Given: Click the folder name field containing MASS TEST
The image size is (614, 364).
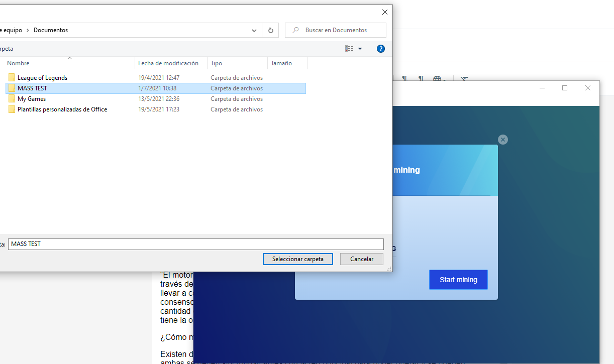Looking at the screenshot, I should click(x=196, y=244).
